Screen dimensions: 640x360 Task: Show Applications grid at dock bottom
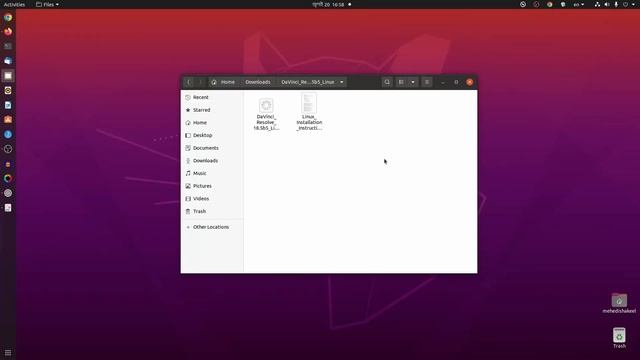coord(8,352)
